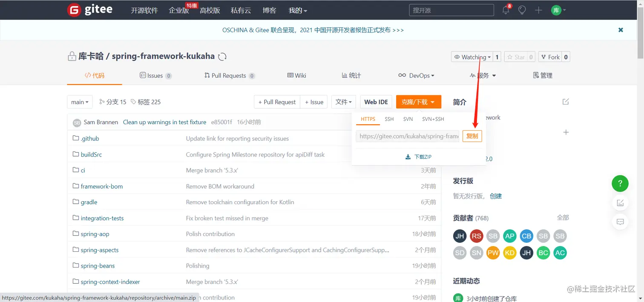Open the 统计 tab
The image size is (644, 302).
tap(351, 75)
